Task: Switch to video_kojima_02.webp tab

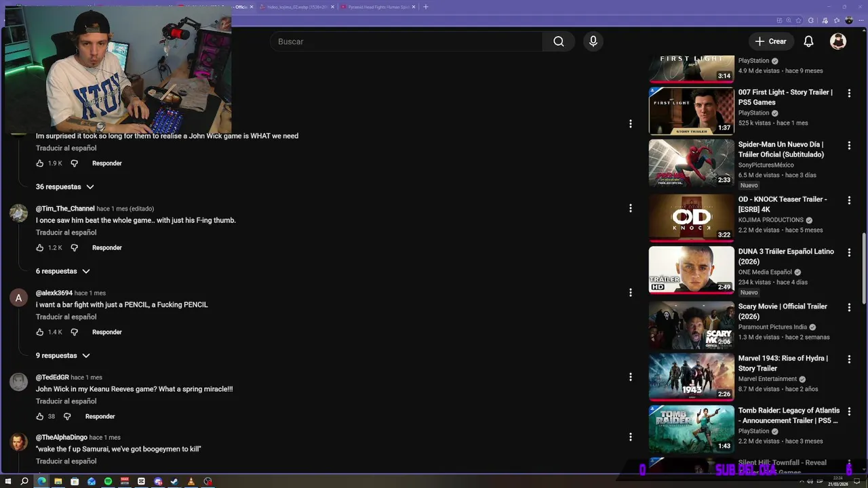Action: point(297,7)
